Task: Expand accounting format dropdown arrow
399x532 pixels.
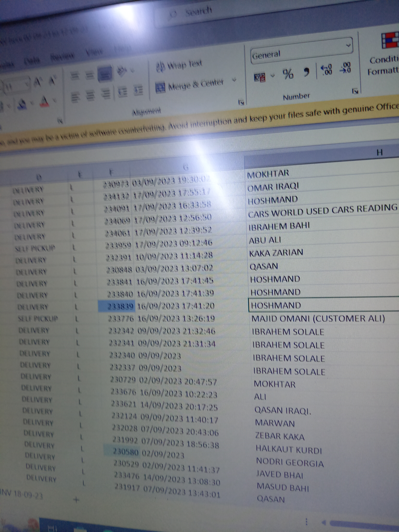Action: 273,75
